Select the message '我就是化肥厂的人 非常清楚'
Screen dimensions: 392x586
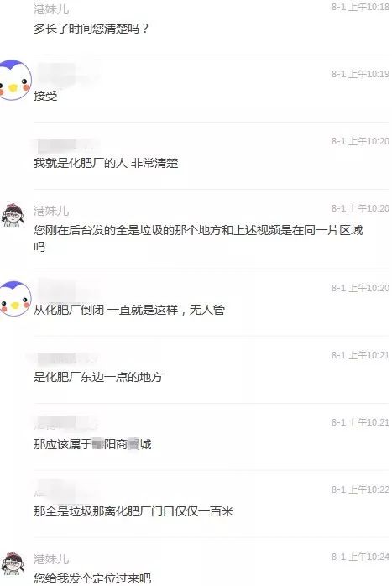point(106,163)
